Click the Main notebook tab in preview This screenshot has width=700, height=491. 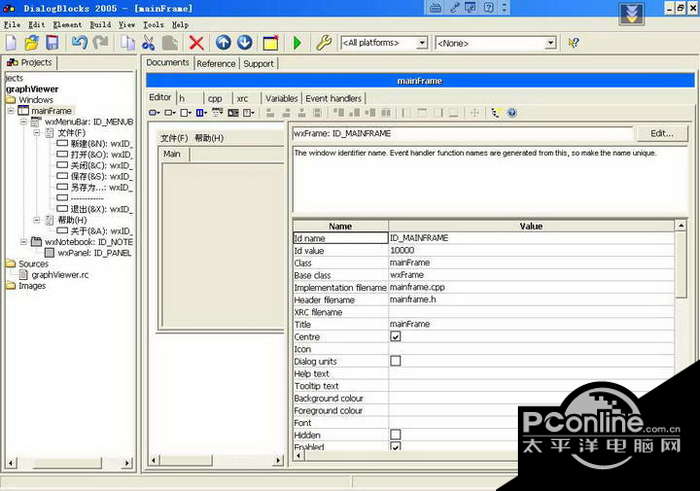tap(172, 154)
